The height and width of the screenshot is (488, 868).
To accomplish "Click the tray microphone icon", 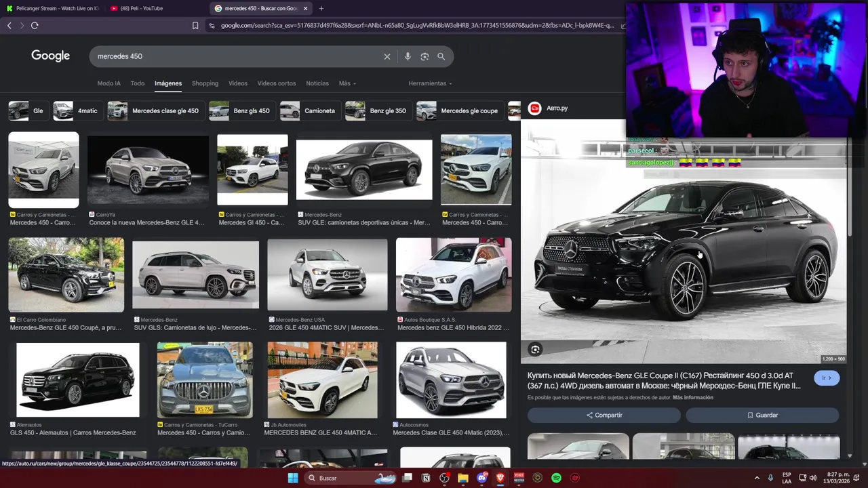I will 771,478.
